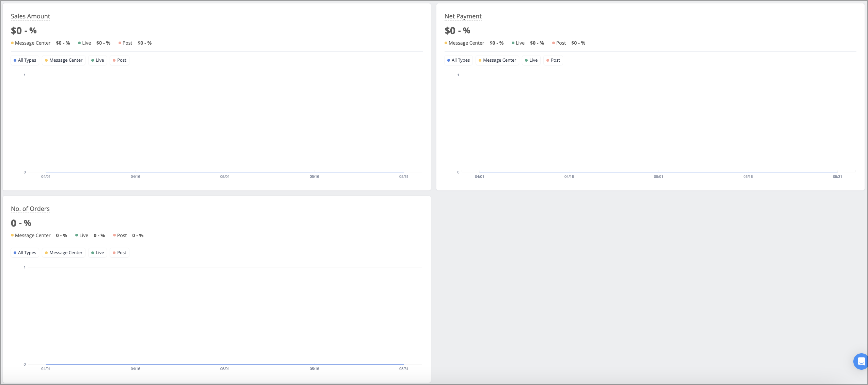Click the 05/01 point on Sales Amount chart
Screen dimensions: 868x385
(x=225, y=172)
